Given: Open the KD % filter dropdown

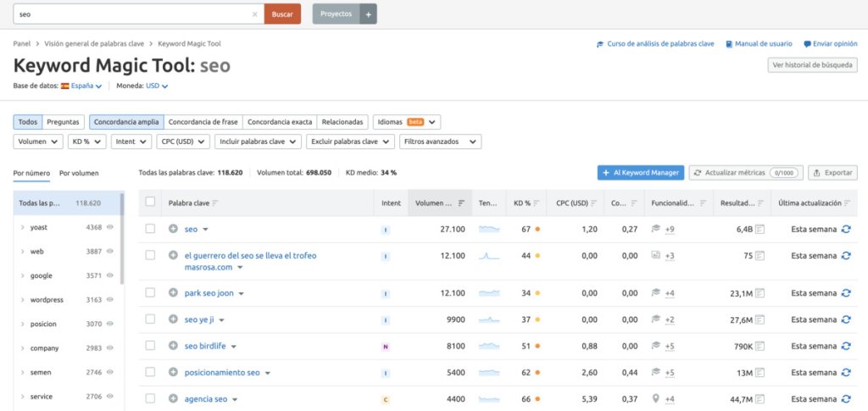Looking at the screenshot, I should point(87,142).
